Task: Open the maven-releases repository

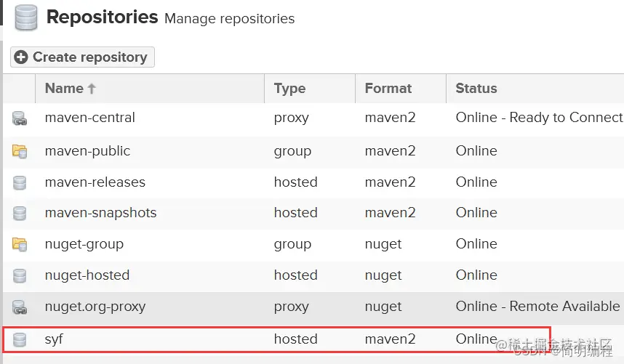Action: click(x=95, y=182)
